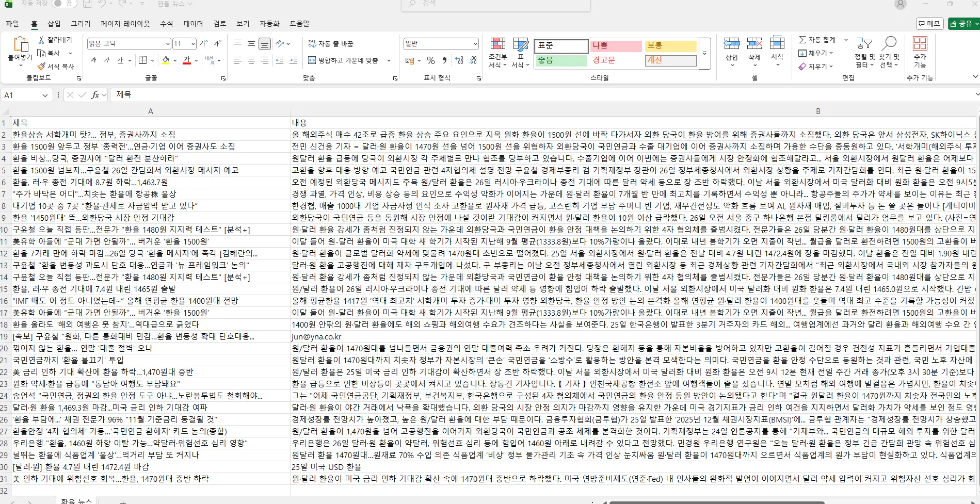Center cell text horizontally
The image size is (980, 504).
(x=251, y=60)
